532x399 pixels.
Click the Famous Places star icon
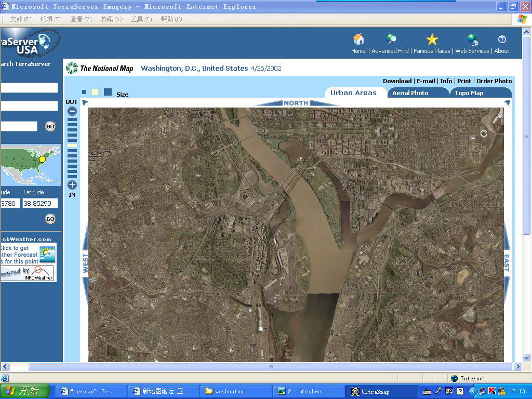[x=432, y=40]
